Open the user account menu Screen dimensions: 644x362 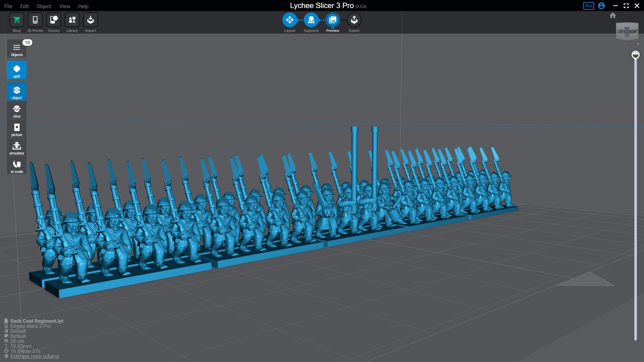click(601, 6)
